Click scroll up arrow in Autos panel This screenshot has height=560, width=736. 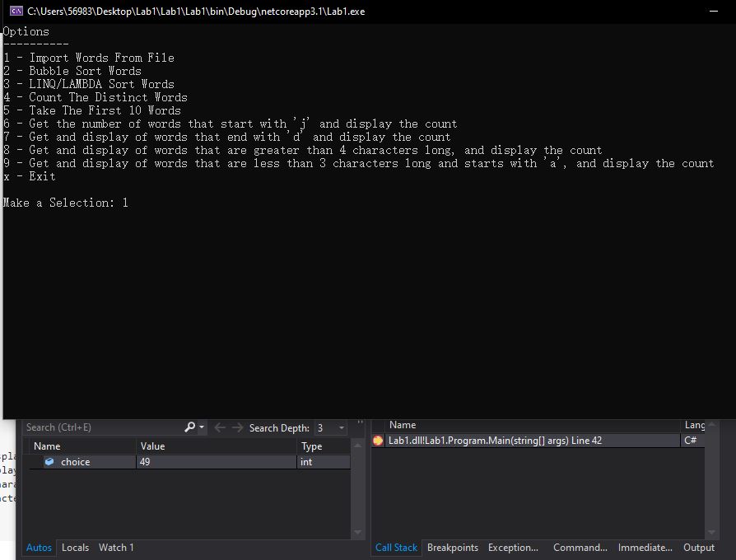tap(357, 445)
